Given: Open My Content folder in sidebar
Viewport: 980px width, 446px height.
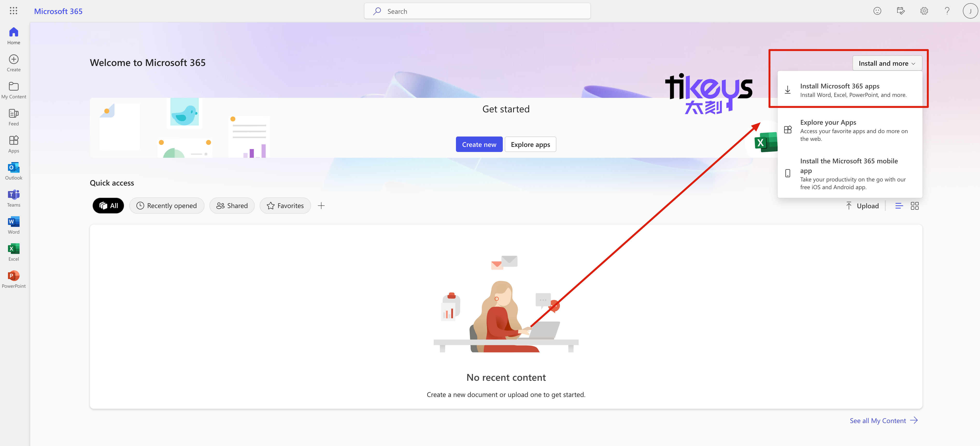Looking at the screenshot, I should pyautogui.click(x=14, y=90).
